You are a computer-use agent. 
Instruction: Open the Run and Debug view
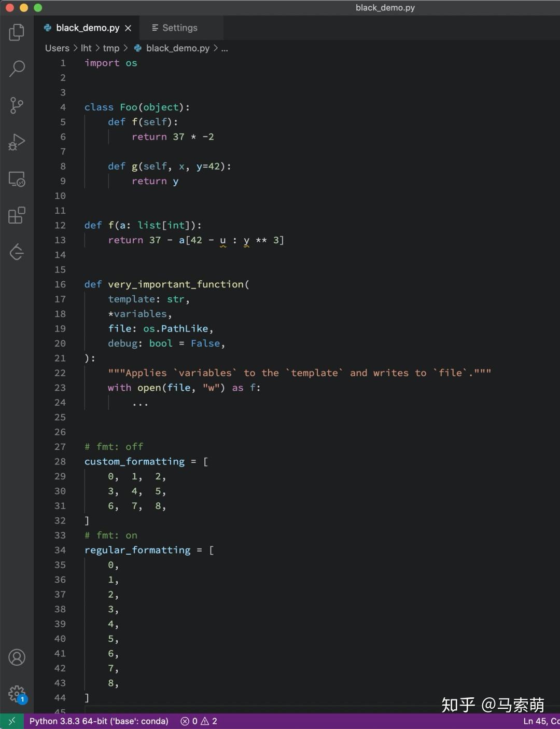click(17, 142)
